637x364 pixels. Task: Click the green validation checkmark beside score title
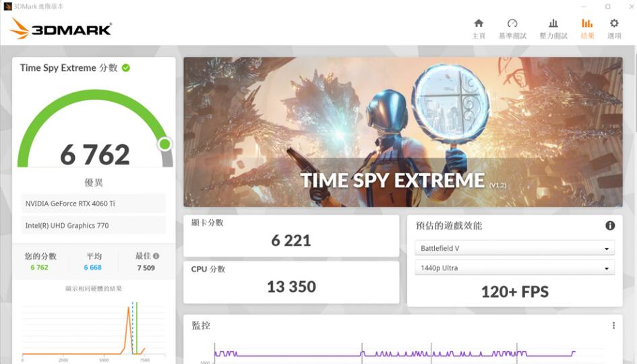click(126, 67)
